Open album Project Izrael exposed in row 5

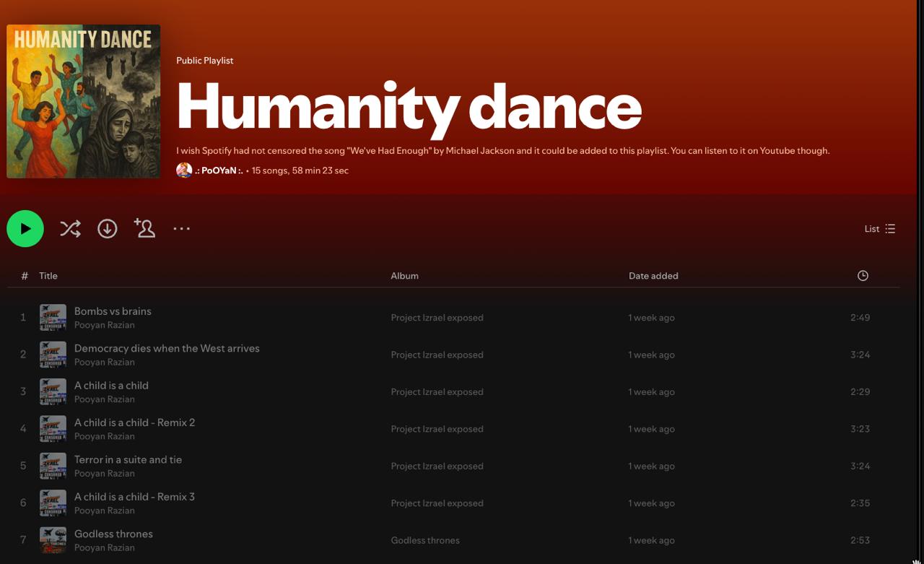(437, 466)
